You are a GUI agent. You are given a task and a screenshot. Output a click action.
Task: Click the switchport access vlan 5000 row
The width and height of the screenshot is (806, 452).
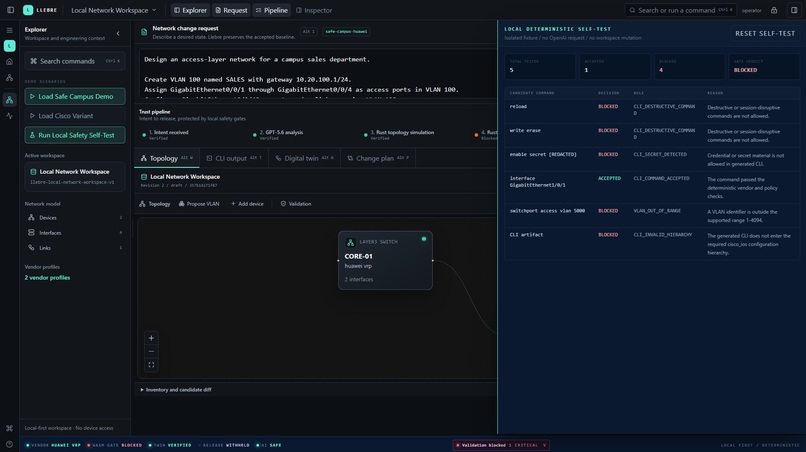click(652, 216)
